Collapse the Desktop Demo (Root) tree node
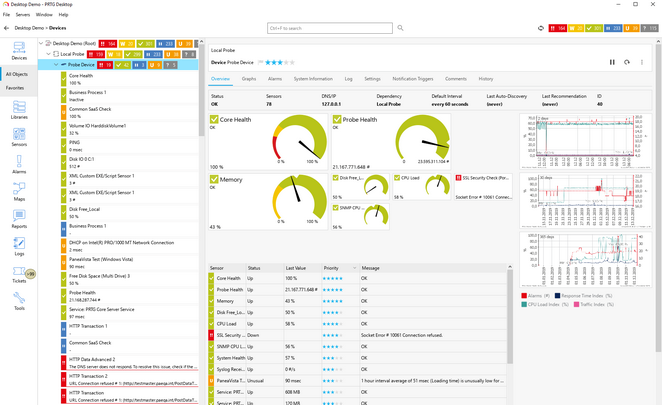 tap(41, 43)
